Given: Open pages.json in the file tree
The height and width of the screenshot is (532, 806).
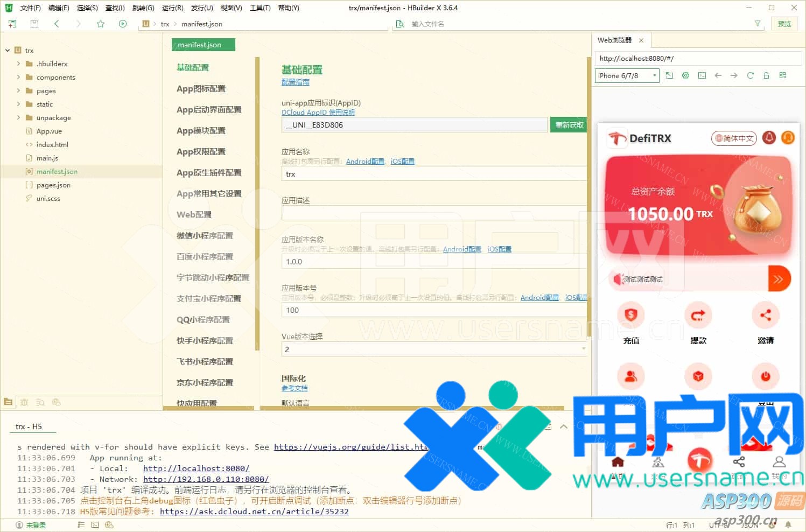Looking at the screenshot, I should tap(53, 185).
